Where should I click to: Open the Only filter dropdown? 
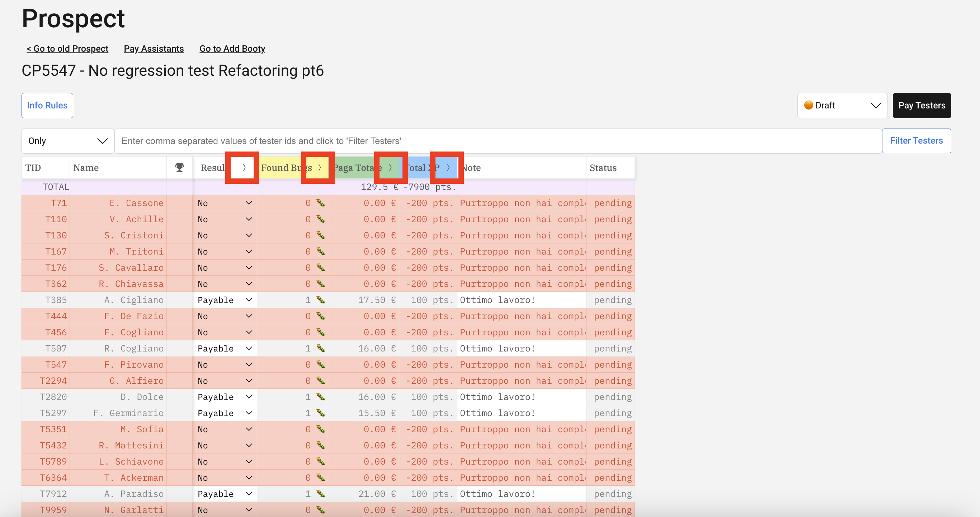click(x=68, y=141)
